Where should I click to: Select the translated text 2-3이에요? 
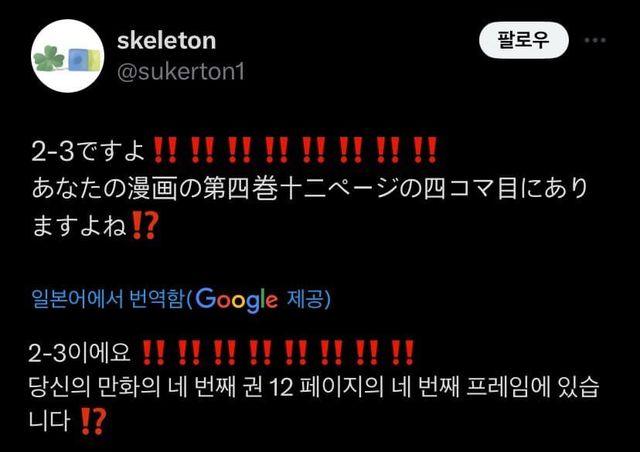pyautogui.click(x=80, y=353)
